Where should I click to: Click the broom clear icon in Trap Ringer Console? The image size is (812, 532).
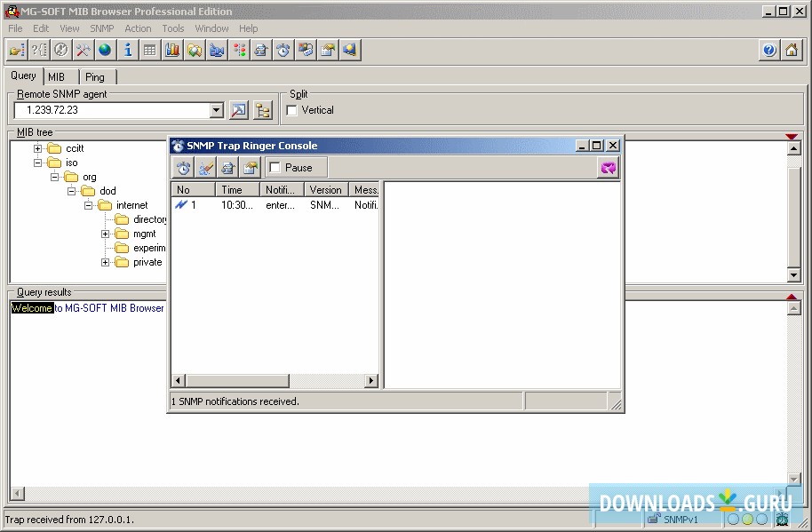tap(205, 168)
